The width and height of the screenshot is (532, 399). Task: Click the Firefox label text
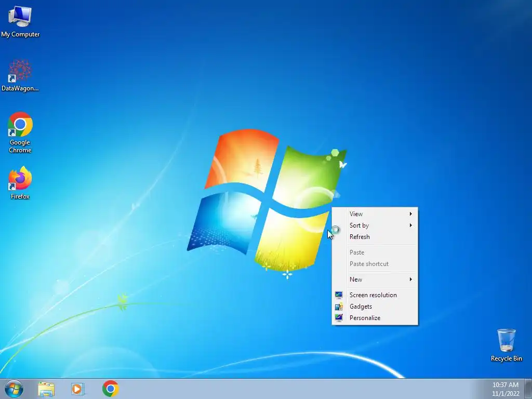(x=20, y=196)
